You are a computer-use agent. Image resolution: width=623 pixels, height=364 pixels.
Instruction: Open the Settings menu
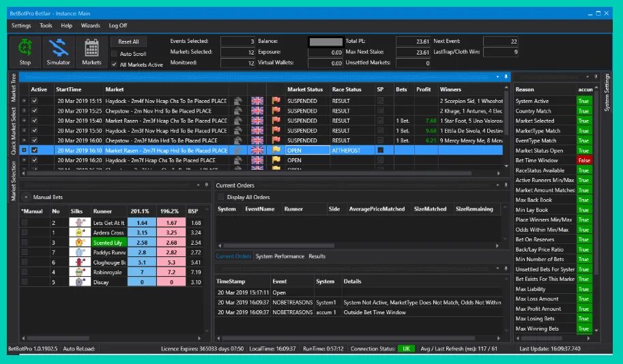pyautogui.click(x=21, y=25)
